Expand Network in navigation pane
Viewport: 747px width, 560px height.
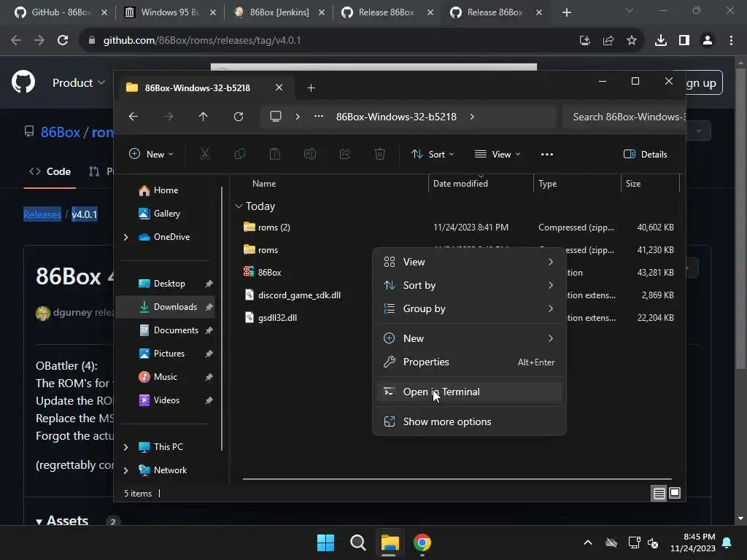[125, 470]
